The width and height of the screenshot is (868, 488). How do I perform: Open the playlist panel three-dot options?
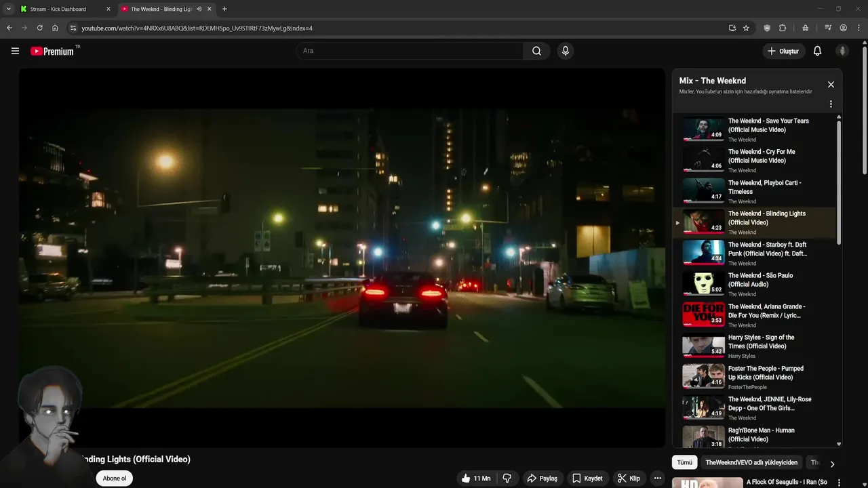click(831, 104)
